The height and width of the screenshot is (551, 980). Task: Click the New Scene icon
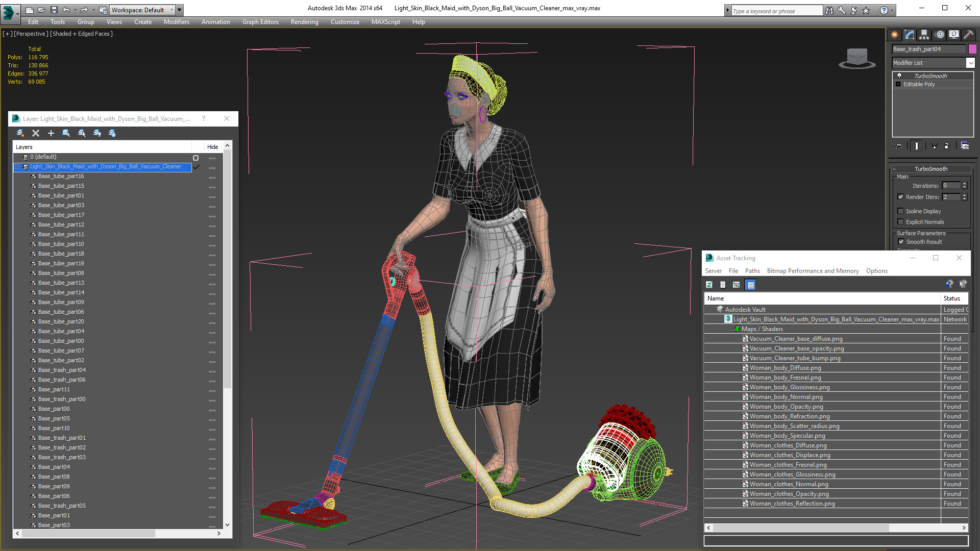29,10
